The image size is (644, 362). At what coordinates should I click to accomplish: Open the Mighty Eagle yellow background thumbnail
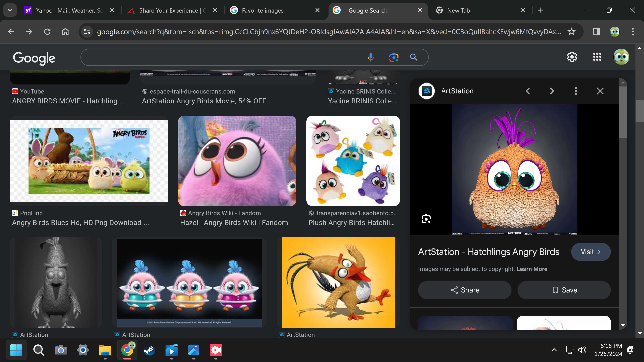point(338,282)
